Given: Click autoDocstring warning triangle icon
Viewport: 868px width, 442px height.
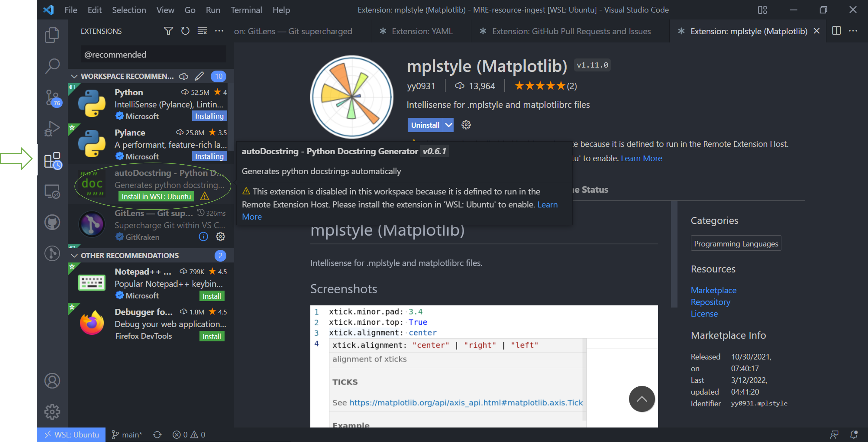Looking at the screenshot, I should point(205,196).
